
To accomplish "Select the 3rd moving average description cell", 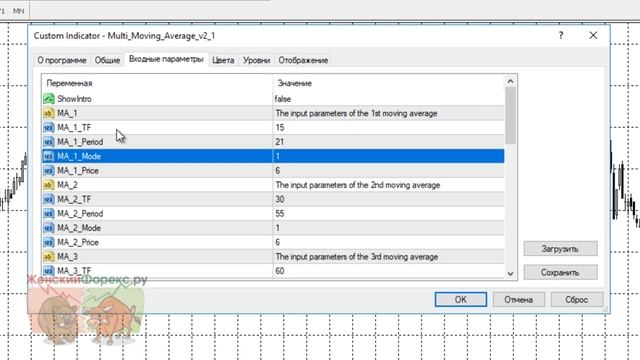I will (x=389, y=256).
